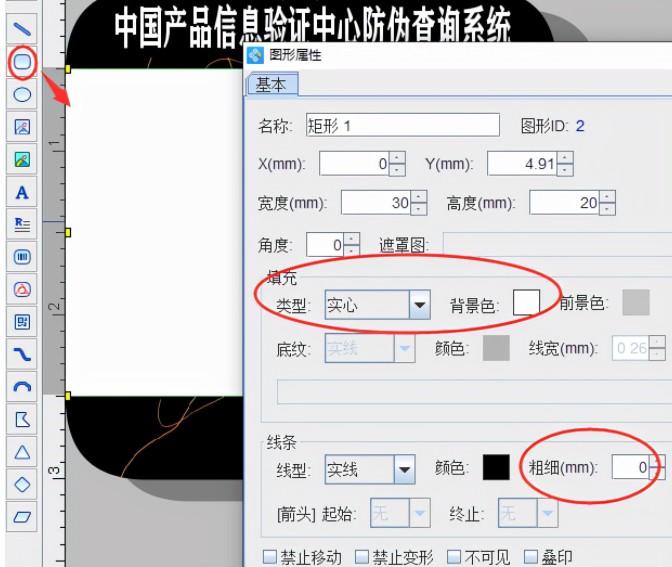Viewport: 672px width, 567px height.
Task: Select the ellipse drawing tool
Action: 22,94
